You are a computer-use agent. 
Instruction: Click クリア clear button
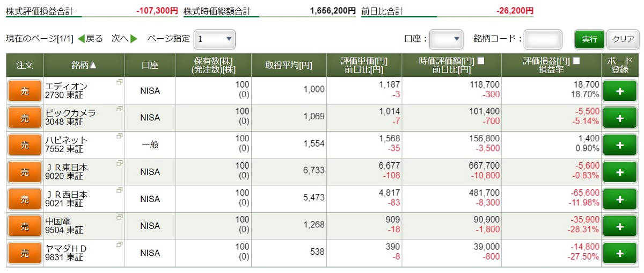pos(623,39)
